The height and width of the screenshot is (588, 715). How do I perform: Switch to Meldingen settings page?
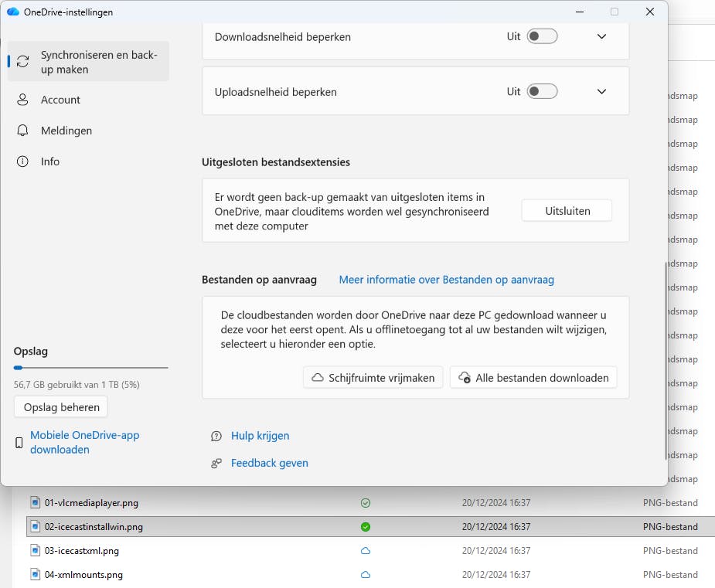click(x=66, y=131)
